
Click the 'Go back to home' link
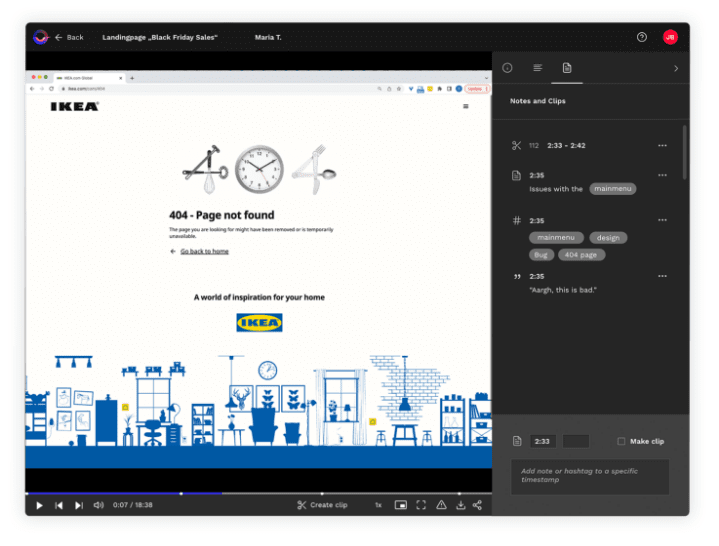[x=205, y=251]
